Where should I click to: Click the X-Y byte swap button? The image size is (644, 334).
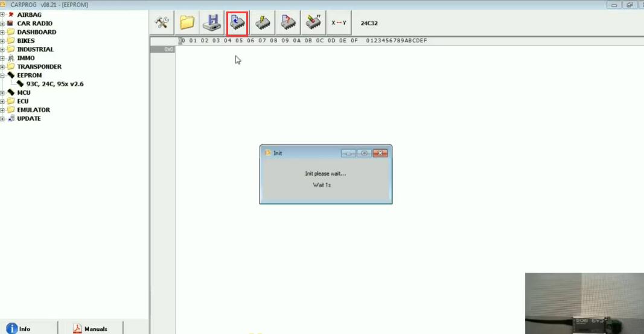tap(339, 22)
